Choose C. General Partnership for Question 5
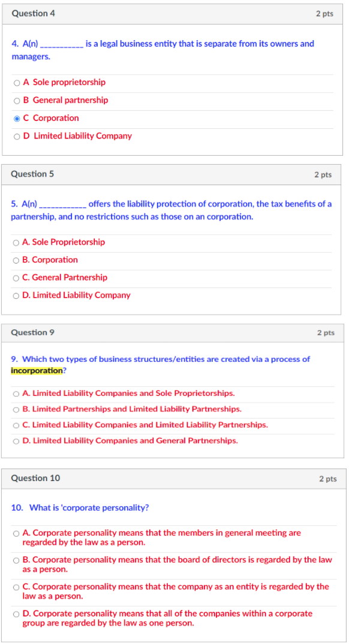Image resolution: width=349 pixels, height=644 pixels. click(16, 277)
